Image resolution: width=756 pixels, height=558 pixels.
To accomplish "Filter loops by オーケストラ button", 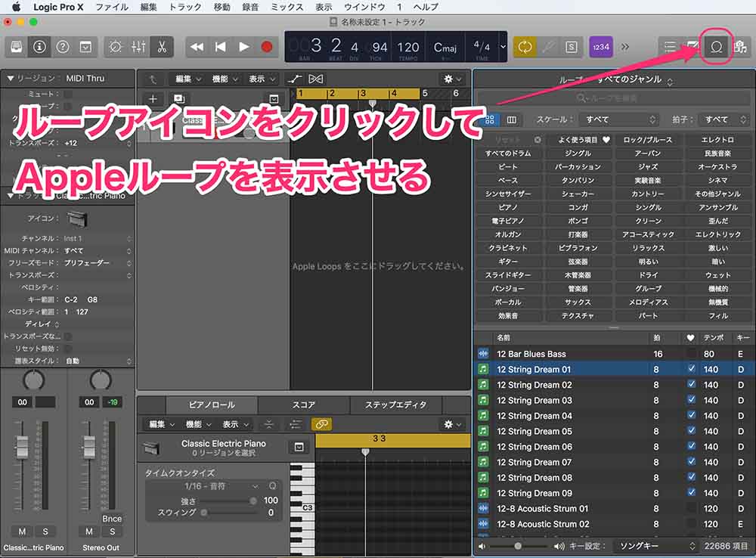I will [717, 166].
